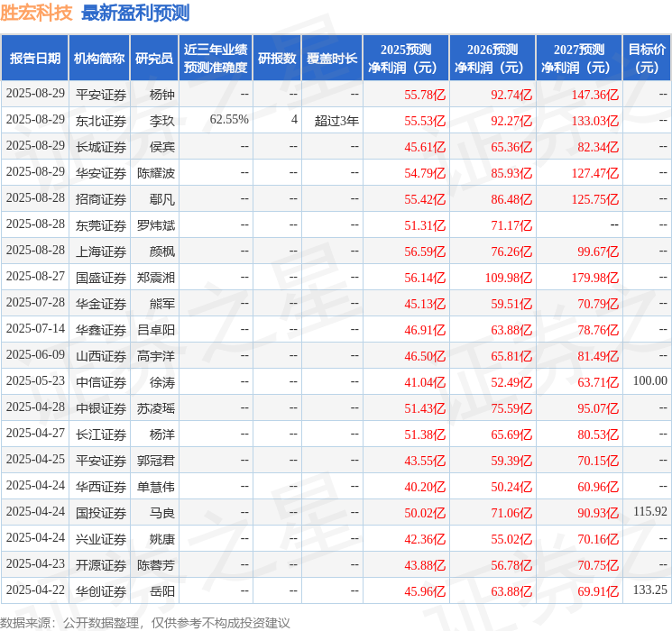Click analyst name 郭冠君

click(156, 461)
